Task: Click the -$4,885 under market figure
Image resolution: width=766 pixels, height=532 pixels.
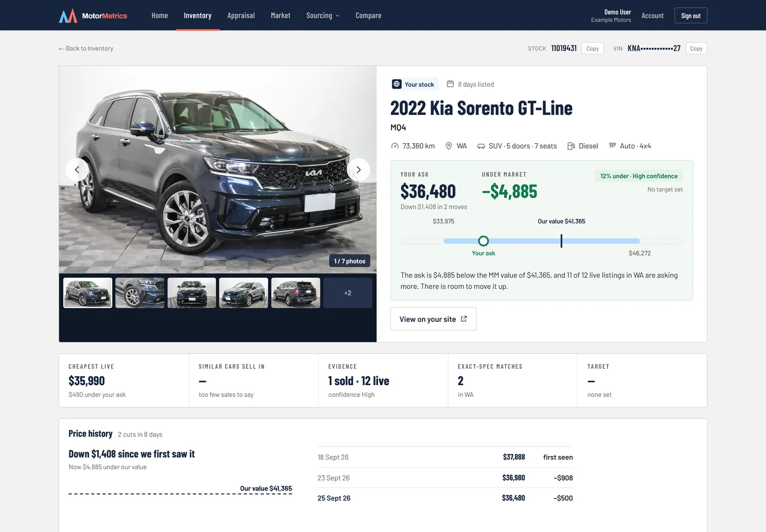Action: point(510,191)
